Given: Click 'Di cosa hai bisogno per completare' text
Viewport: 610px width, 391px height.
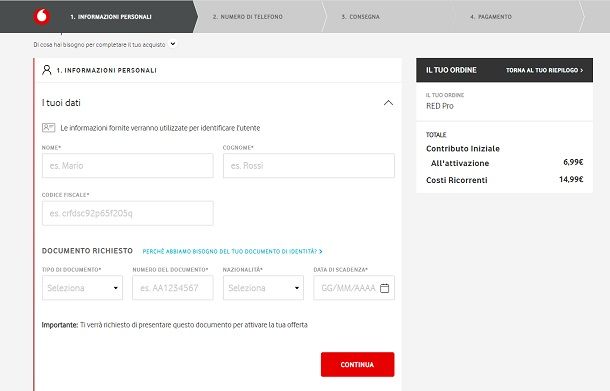Looking at the screenshot, I should (99, 45).
